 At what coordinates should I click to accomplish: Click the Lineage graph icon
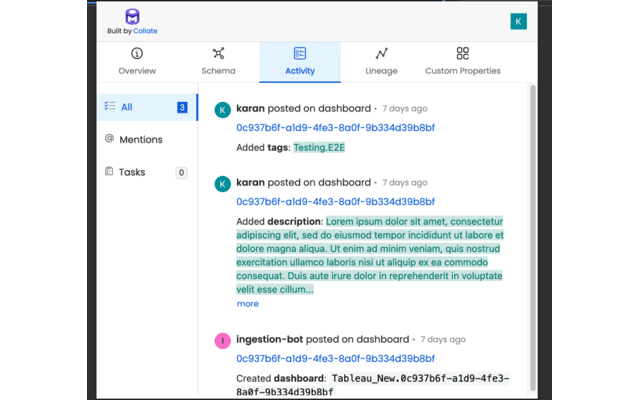click(381, 53)
